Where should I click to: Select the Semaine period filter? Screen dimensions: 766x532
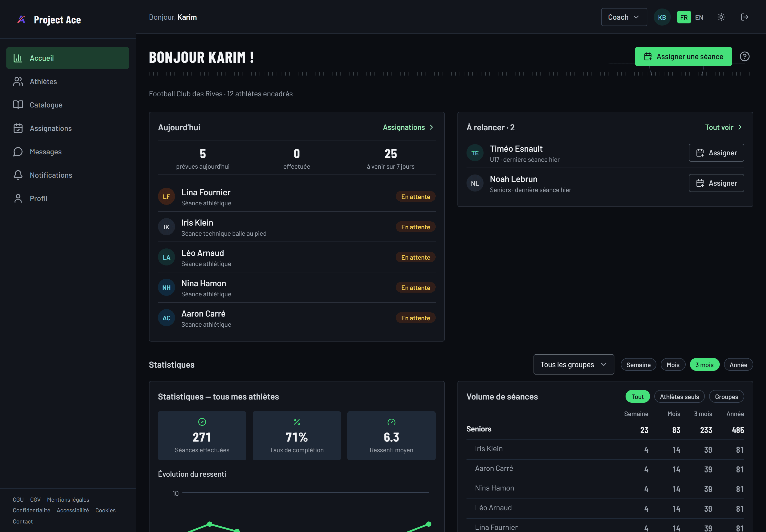tap(638, 365)
